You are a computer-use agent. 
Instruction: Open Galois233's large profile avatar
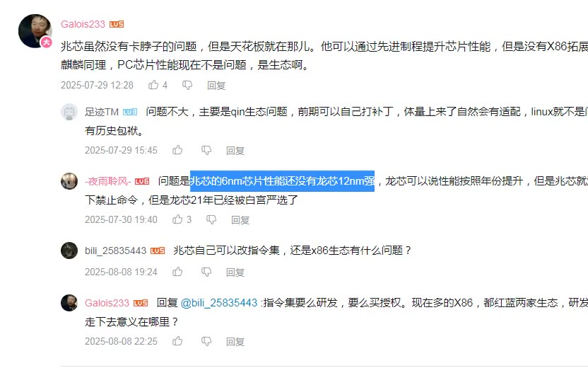tap(35, 31)
